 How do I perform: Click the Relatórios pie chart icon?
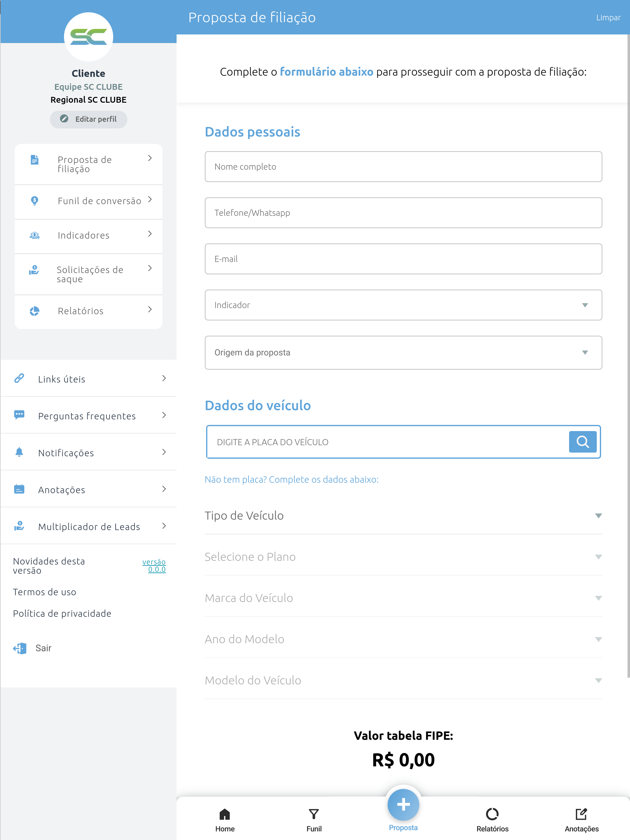[x=34, y=311]
